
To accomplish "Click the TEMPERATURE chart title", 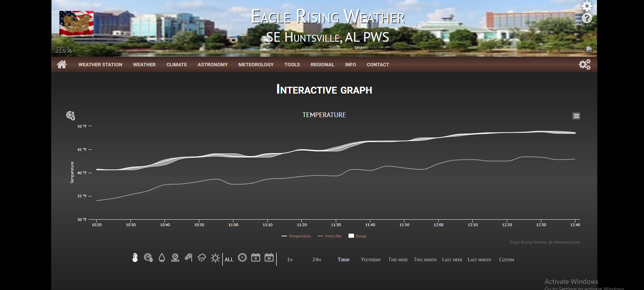I will tap(324, 115).
